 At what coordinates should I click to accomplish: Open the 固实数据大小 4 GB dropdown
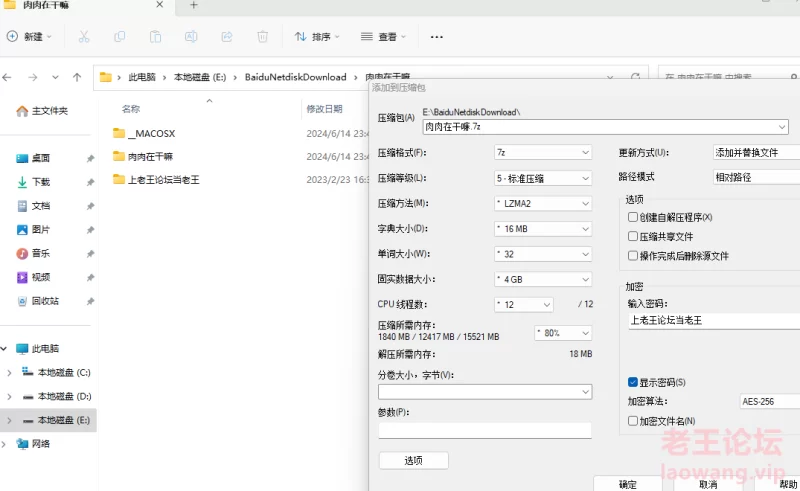coord(543,279)
